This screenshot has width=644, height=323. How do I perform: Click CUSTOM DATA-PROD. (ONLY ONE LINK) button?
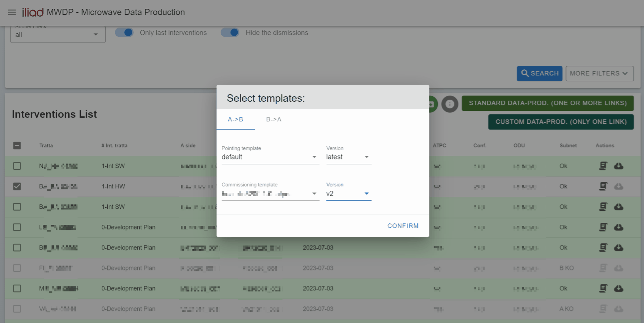pyautogui.click(x=561, y=122)
